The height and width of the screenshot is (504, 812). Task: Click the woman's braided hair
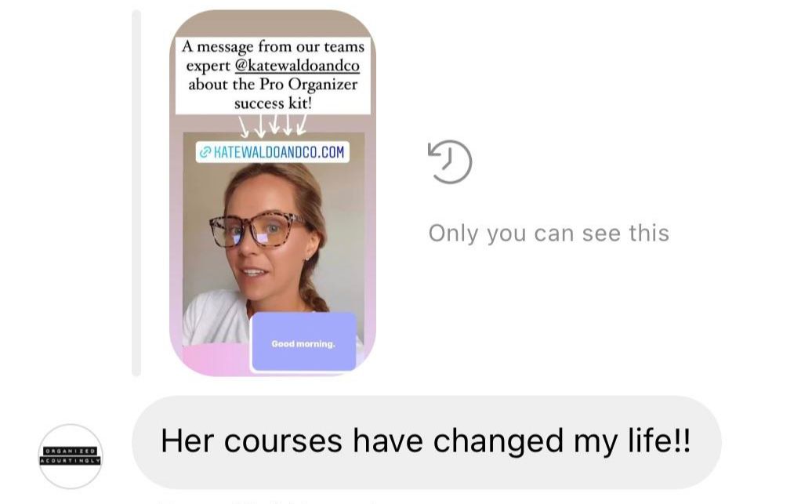tap(314, 297)
